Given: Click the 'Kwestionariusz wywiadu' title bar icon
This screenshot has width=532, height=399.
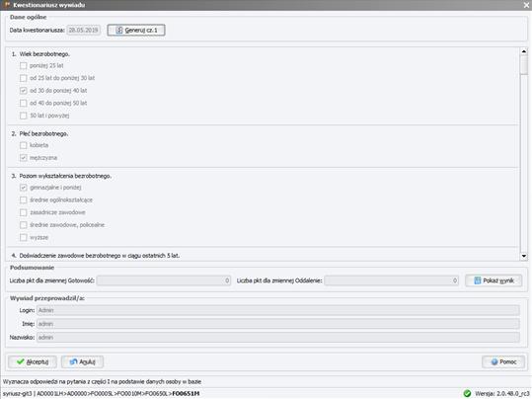Looking at the screenshot, I should 7,5.
